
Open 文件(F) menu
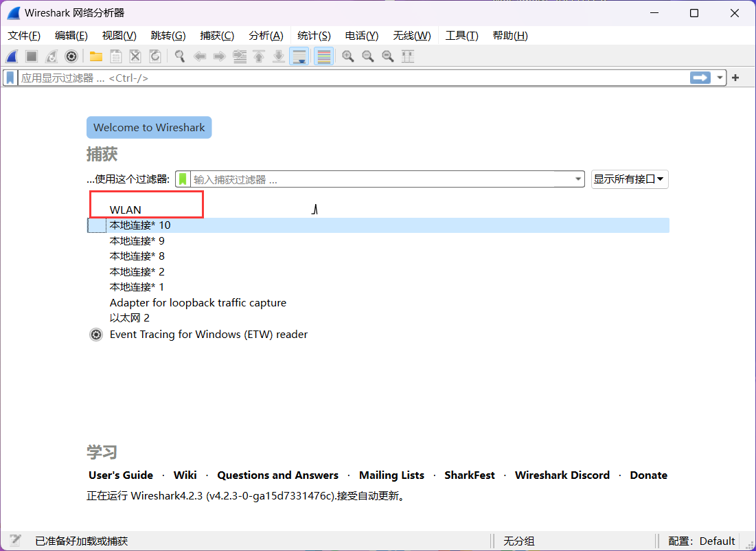point(24,36)
